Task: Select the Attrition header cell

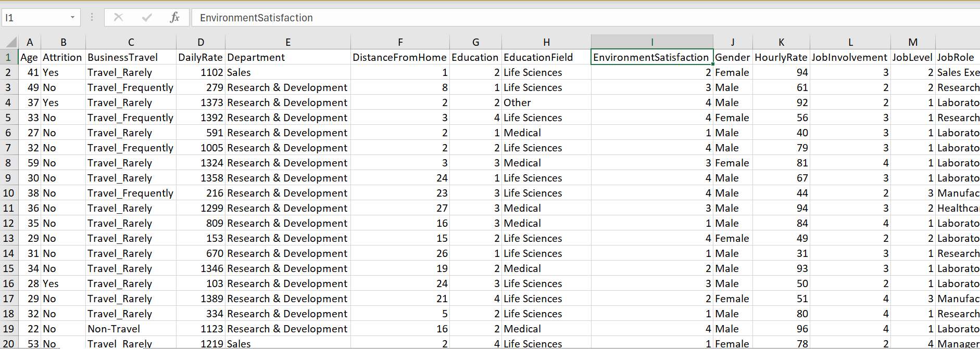Action: pos(62,57)
